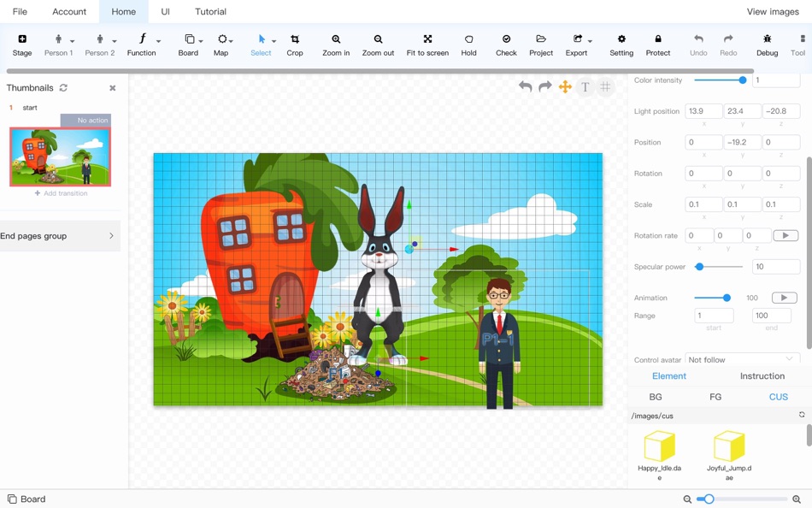Open the Account menu
Viewport: 812px width, 508px height.
click(x=69, y=11)
